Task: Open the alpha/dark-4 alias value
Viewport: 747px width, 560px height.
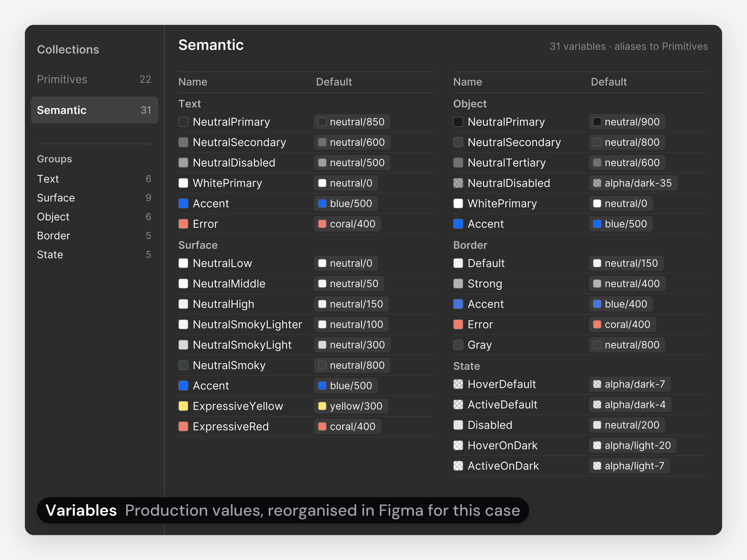Action: coord(630,405)
